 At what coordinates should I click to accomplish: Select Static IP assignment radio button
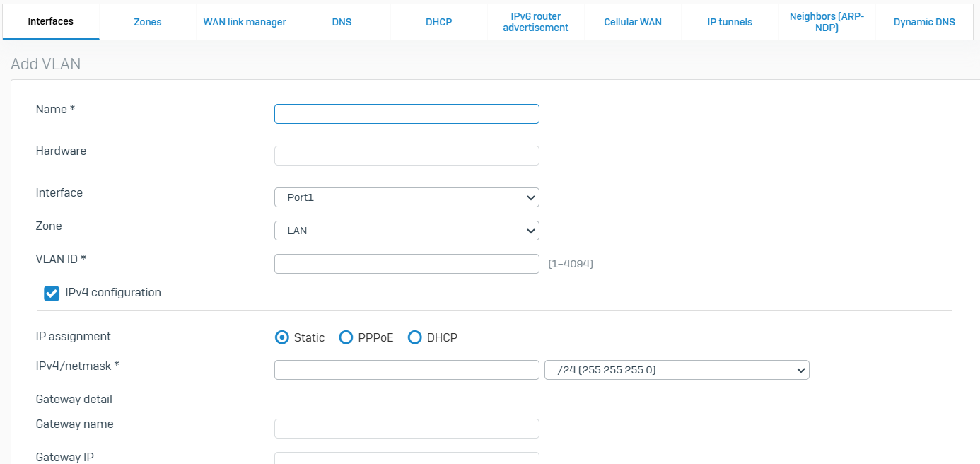tap(282, 337)
